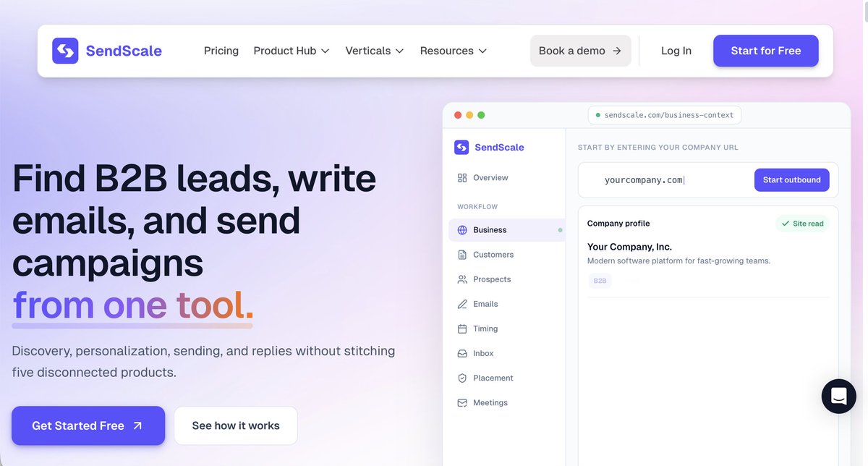
Task: Click the Timing calendar icon
Action: [x=462, y=329]
